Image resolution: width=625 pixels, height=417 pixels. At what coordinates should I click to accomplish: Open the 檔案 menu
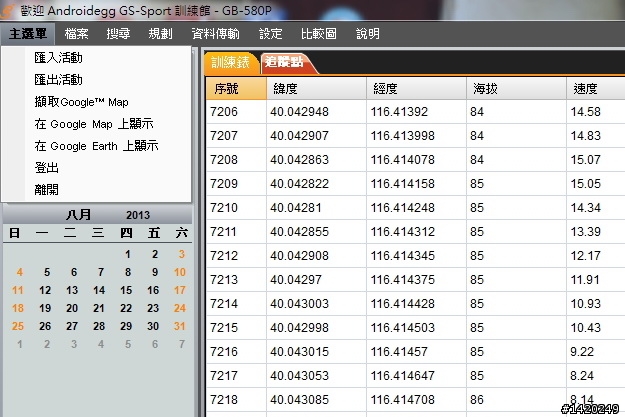[x=77, y=33]
